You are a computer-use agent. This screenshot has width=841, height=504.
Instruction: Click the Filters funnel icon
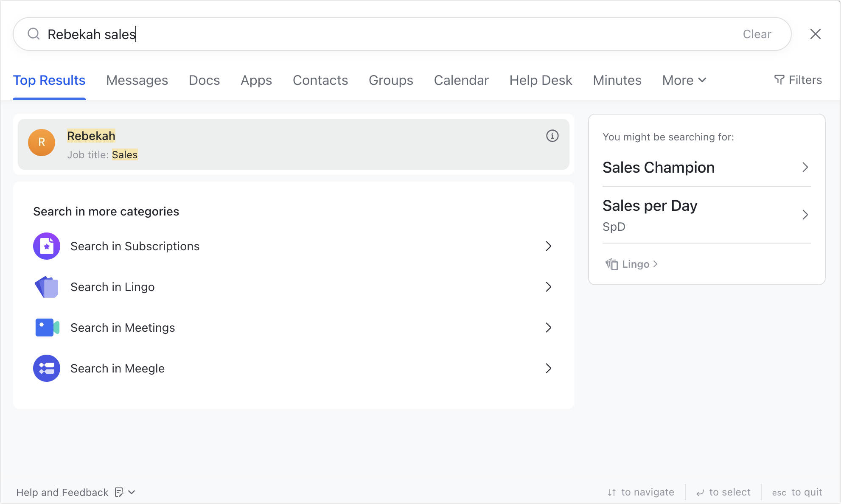pyautogui.click(x=779, y=80)
